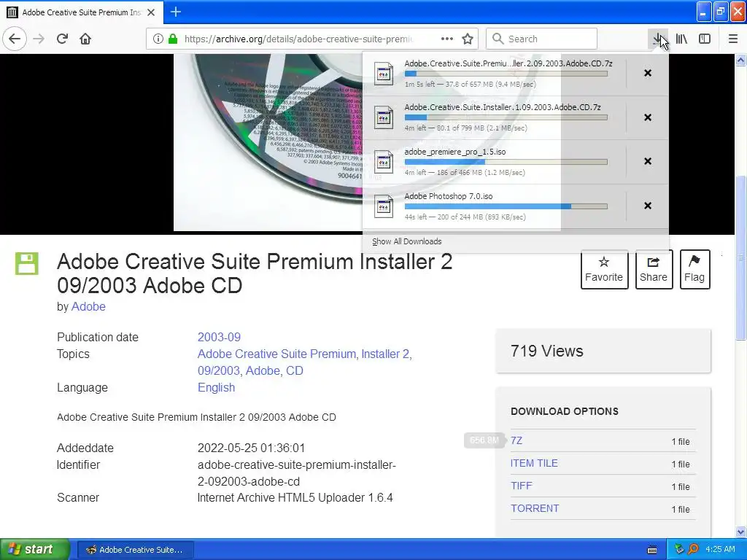
Task: Click the 4:25 AM system clock
Action: (x=720, y=549)
